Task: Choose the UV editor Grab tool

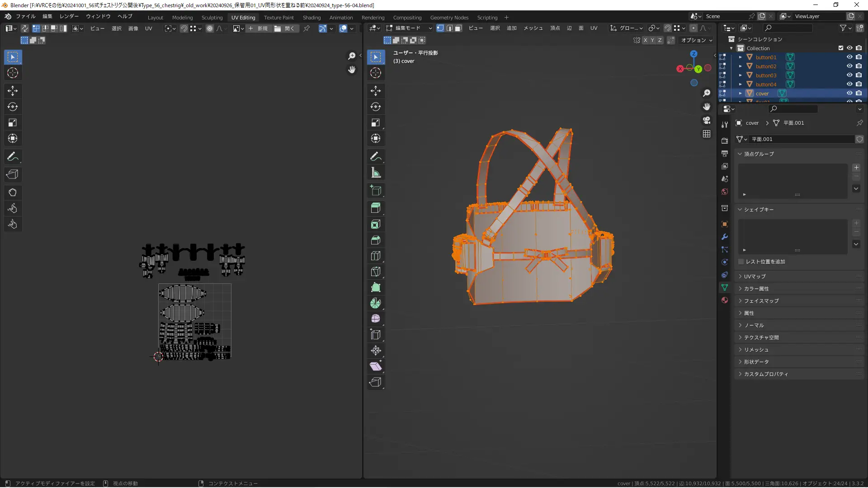Action: click(x=13, y=192)
